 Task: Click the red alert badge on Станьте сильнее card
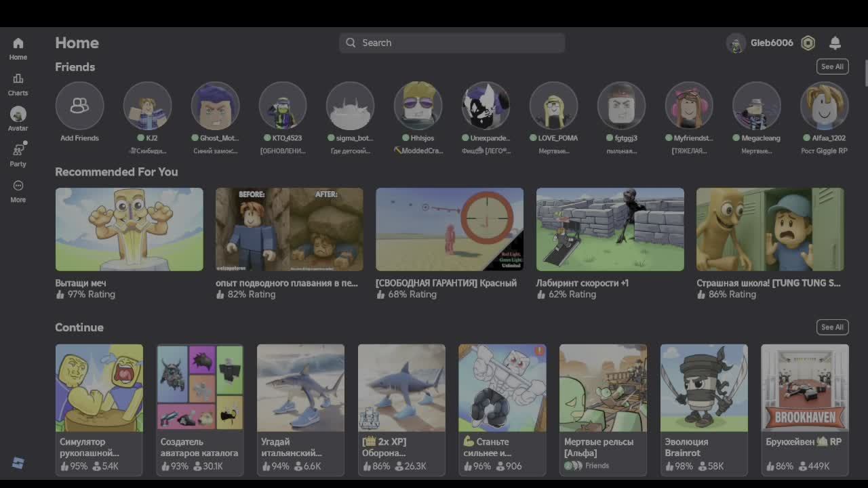click(x=539, y=351)
